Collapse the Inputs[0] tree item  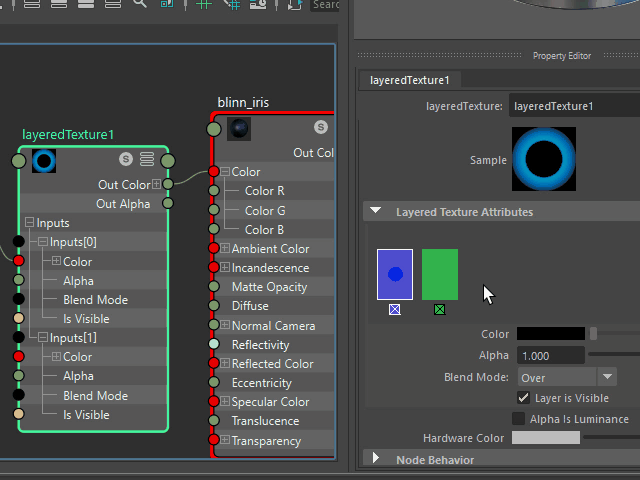coord(43,242)
